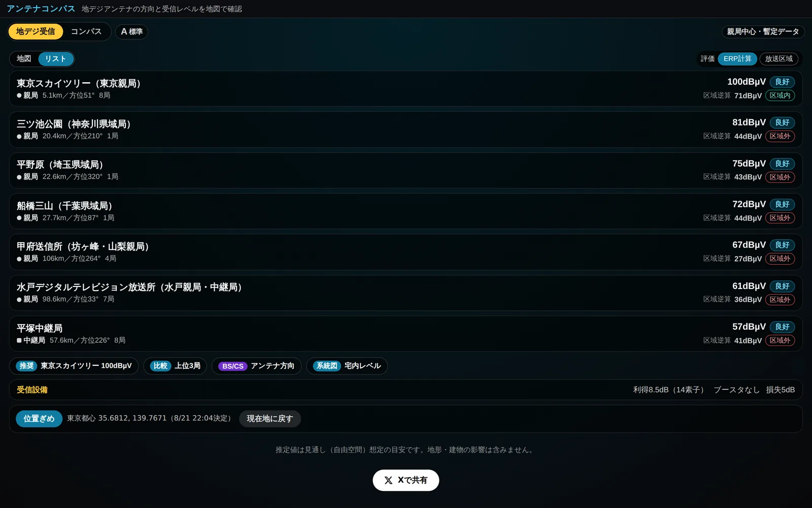
Task: Open the 船橋三山(千葉県域局) row
Action: click(405, 211)
